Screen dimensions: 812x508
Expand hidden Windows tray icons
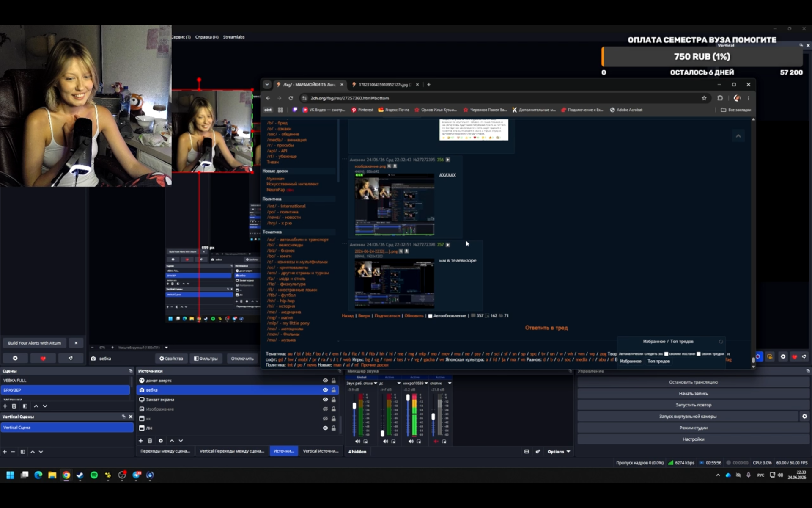click(718, 475)
